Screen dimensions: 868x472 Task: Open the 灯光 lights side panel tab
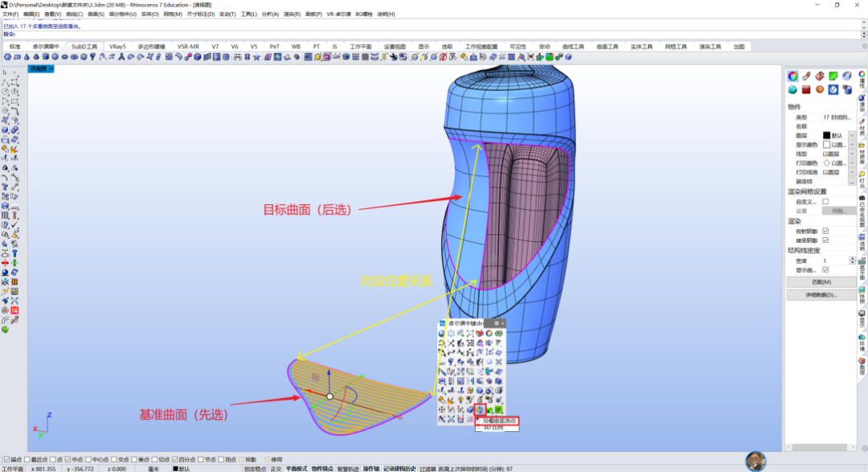(x=862, y=179)
